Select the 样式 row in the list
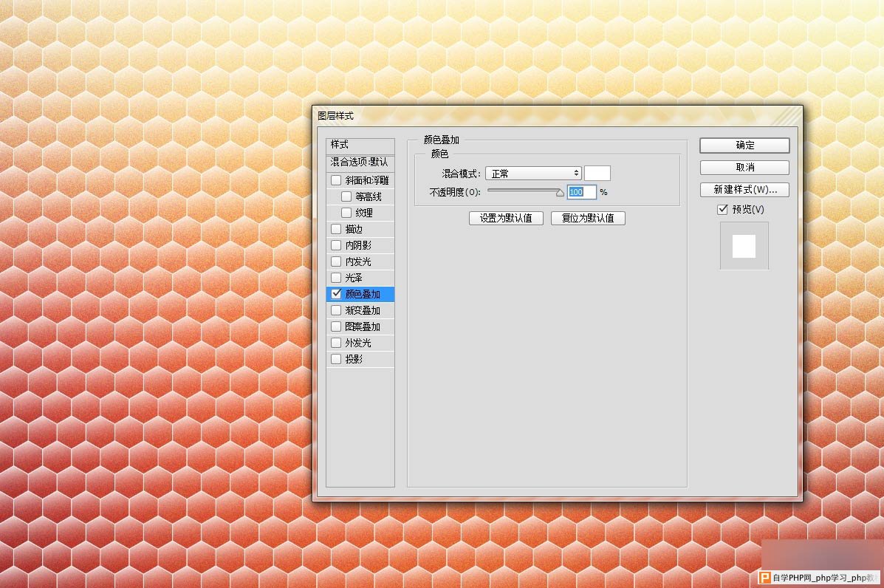The height and width of the screenshot is (588, 884). (360, 146)
